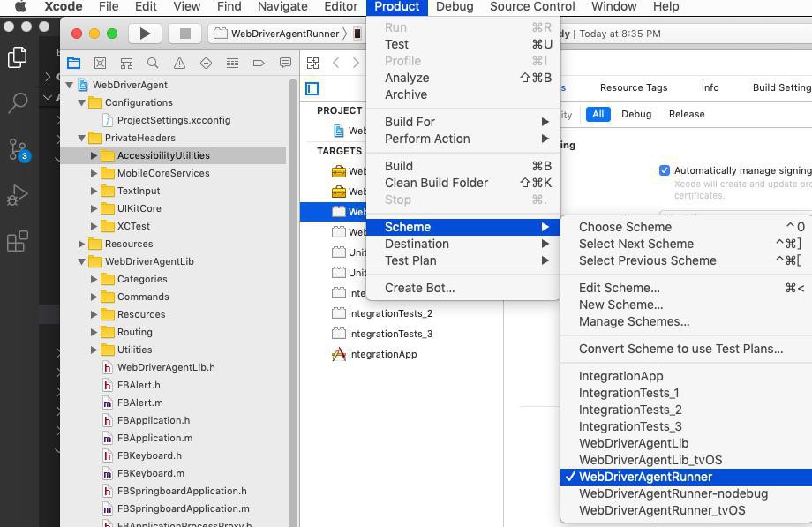812x527 pixels.
Task: Select FBApplication.h file in the navigator
Action: pyautogui.click(x=154, y=420)
